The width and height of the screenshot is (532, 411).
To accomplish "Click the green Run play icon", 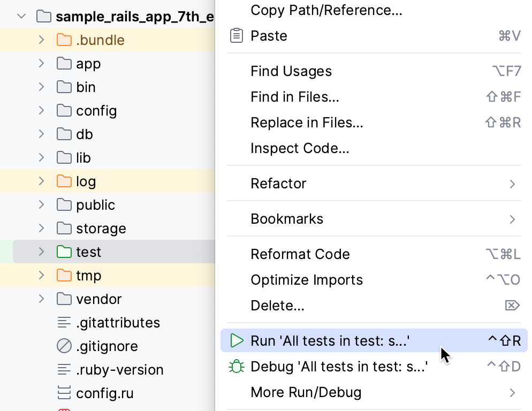I will [236, 340].
